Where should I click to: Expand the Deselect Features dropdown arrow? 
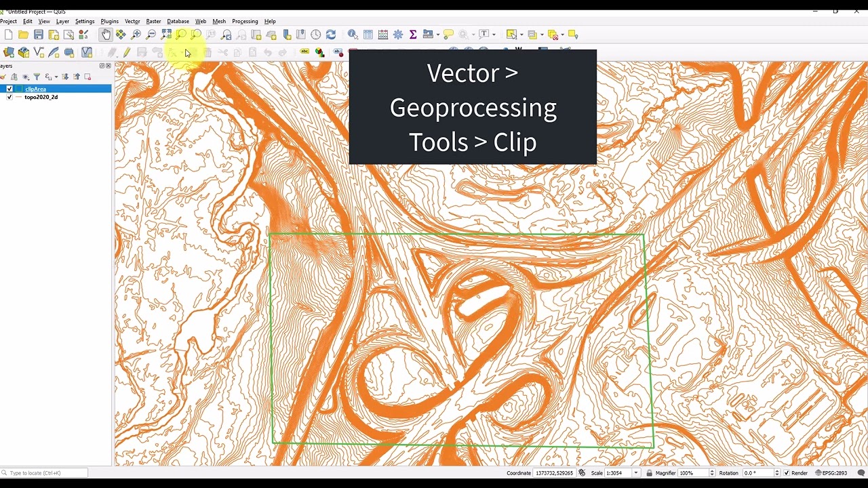point(562,35)
